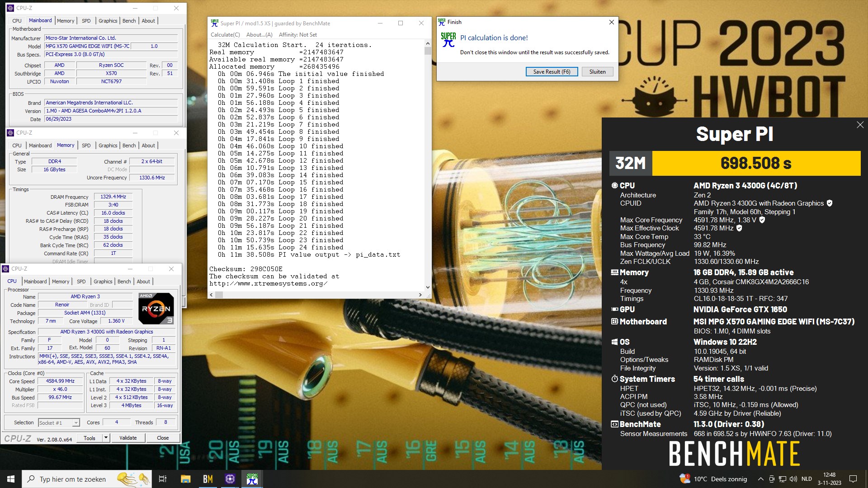The width and height of the screenshot is (868, 488).
Task: Open Task View from taskbar
Action: [163, 479]
